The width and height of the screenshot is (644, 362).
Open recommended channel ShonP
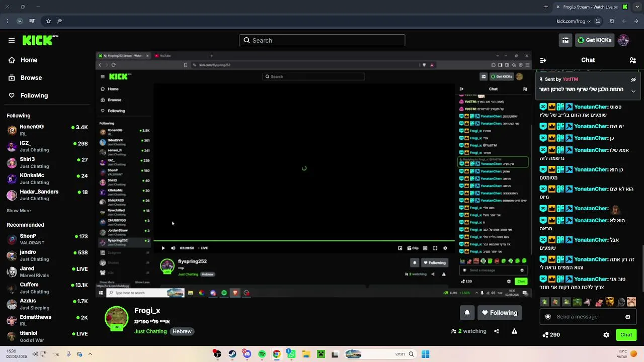(x=48, y=239)
